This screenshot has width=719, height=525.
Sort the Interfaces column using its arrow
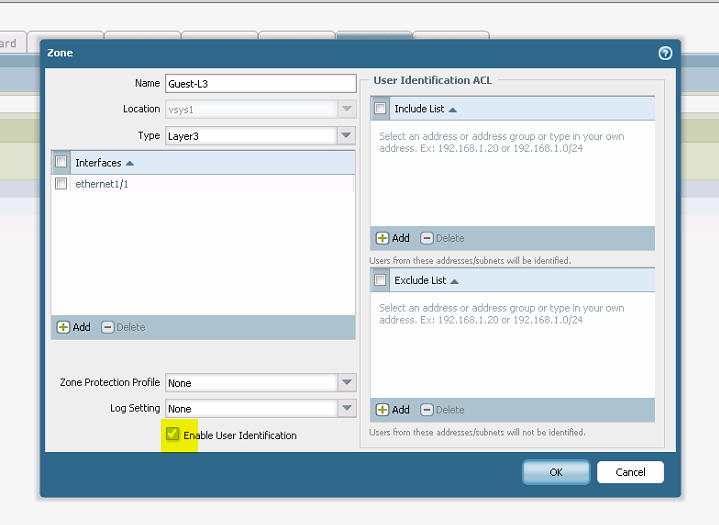click(x=130, y=163)
